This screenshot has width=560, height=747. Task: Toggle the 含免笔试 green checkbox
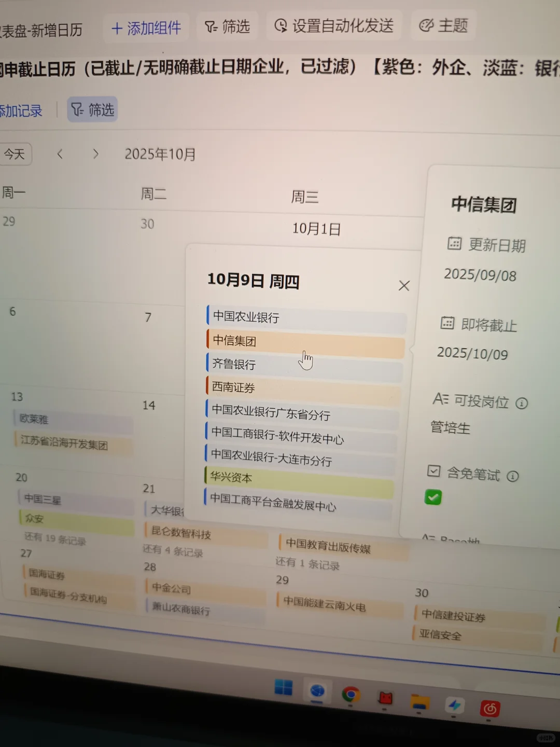[x=433, y=498]
